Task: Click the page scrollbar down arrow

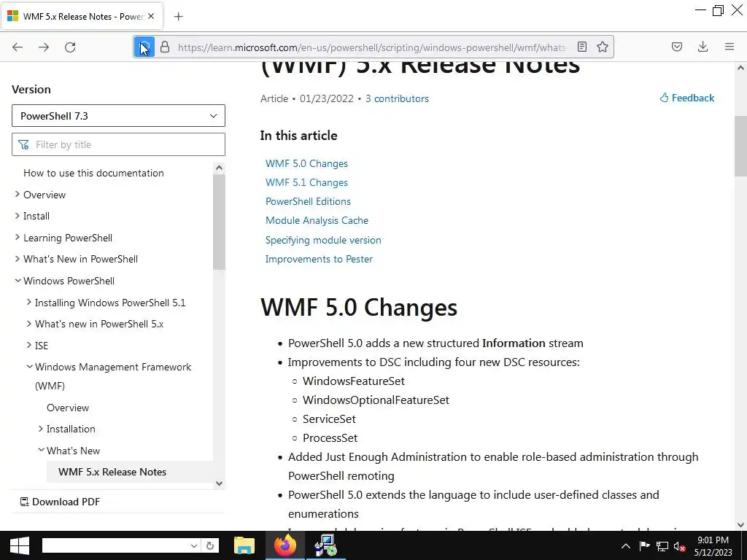Action: click(x=740, y=525)
